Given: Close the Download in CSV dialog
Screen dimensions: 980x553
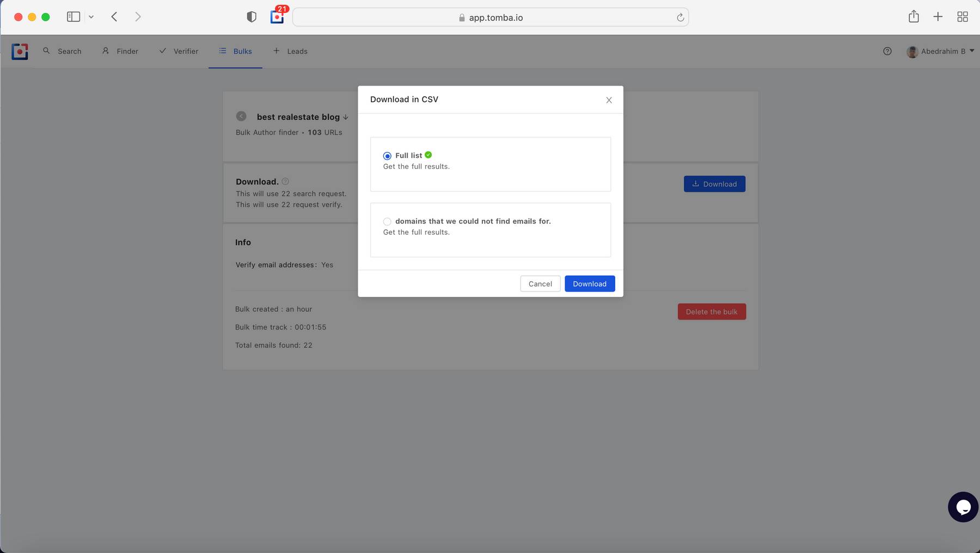Looking at the screenshot, I should click(609, 100).
